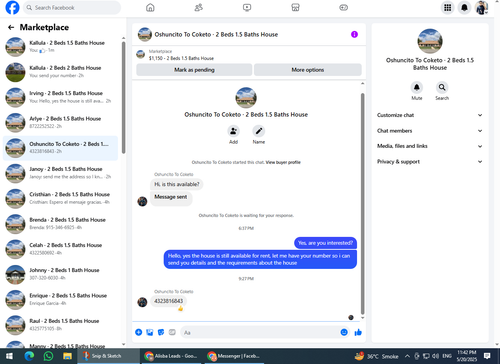Screen dimensions: 500x364
Task: Click the Yes, are you interested? message bubble
Action: pos(325,243)
